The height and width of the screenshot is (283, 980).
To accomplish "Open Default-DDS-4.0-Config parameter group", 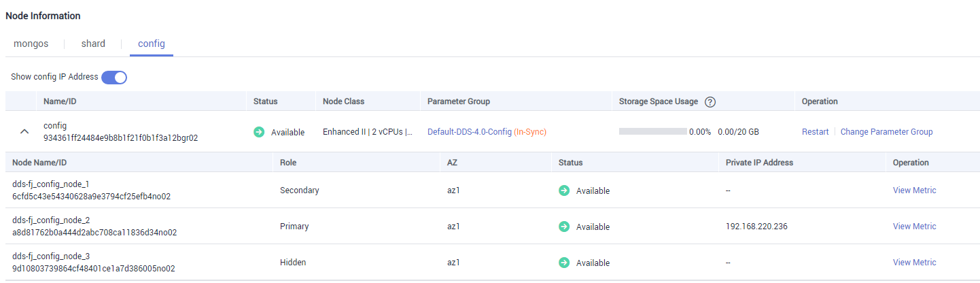I will pos(469,132).
